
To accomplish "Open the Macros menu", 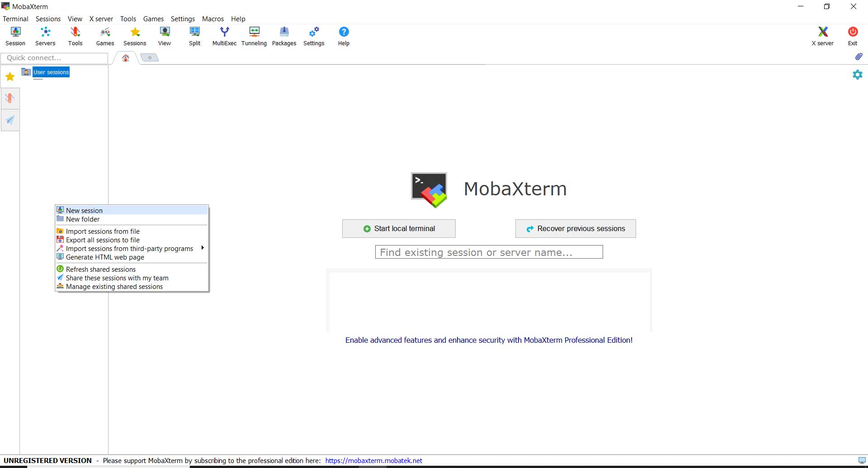I will coord(213,19).
